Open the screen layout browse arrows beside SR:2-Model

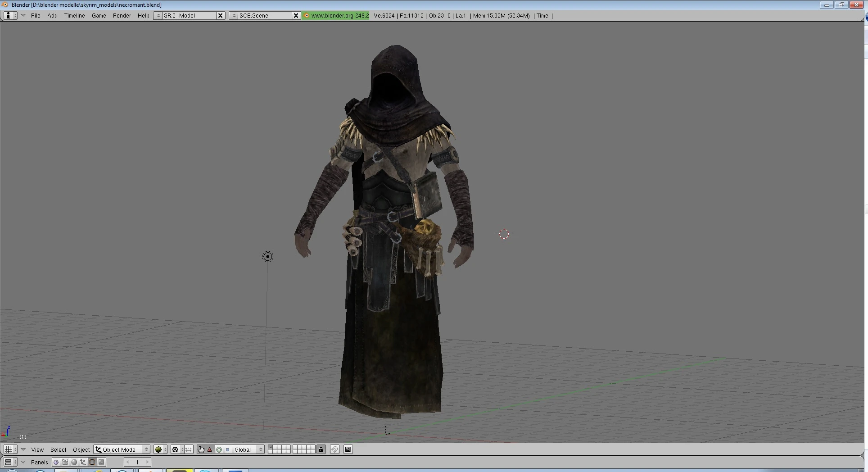[x=158, y=15]
